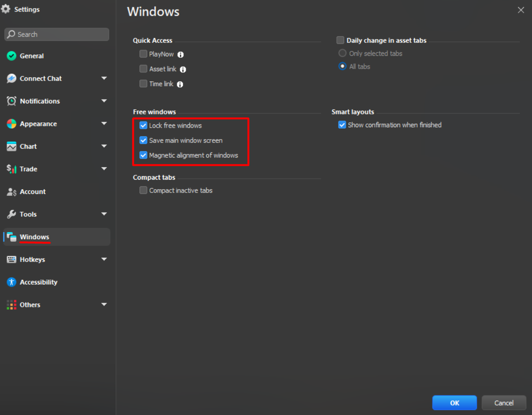Click the PlayNow info icon
Viewport: 532px width, 415px height.
click(181, 55)
